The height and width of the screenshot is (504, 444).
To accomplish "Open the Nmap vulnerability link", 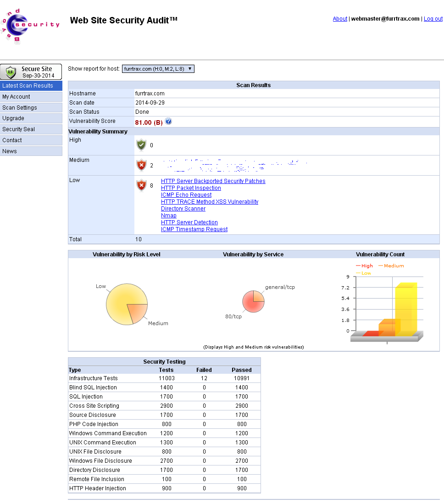I will 169,216.
